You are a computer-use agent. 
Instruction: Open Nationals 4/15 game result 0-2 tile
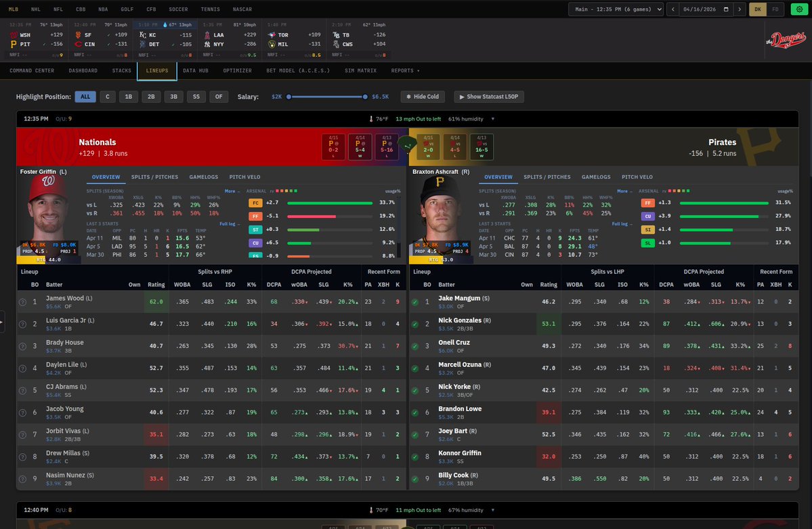tap(333, 147)
